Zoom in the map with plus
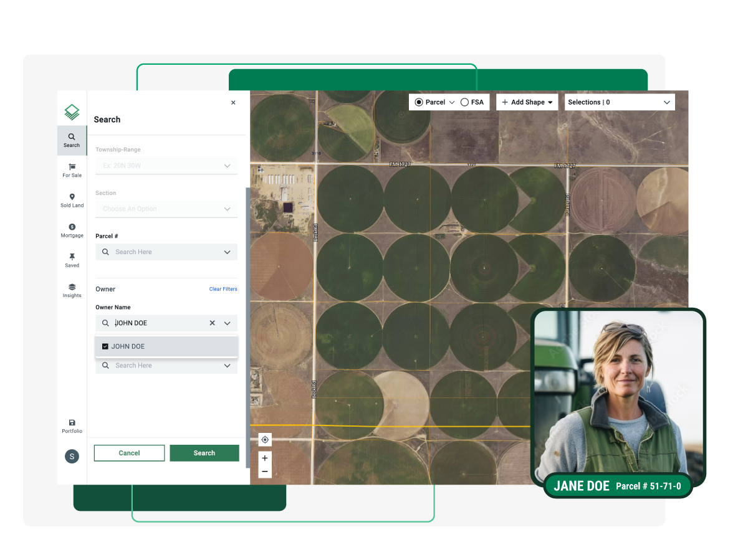This screenshot has width=748, height=560. [265, 458]
